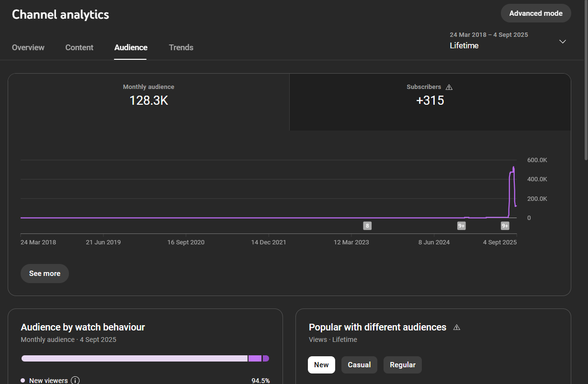Image resolution: width=588 pixels, height=384 pixels.
Task: Click the Channel analytics heading
Action: pos(60,14)
